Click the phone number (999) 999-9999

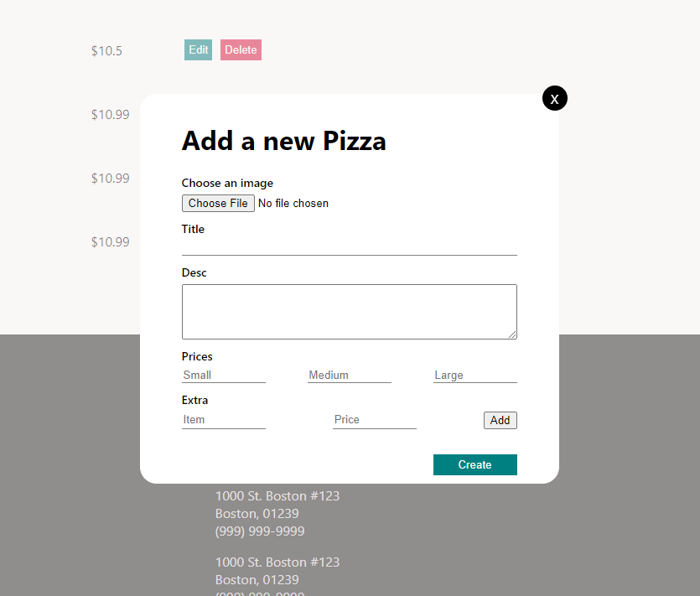(260, 531)
